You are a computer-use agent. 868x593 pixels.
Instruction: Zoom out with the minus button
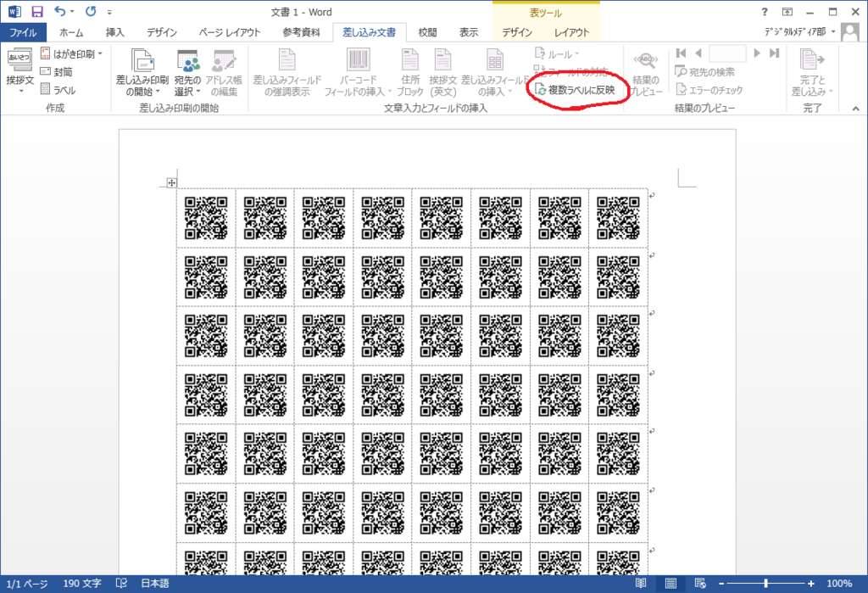click(x=721, y=584)
